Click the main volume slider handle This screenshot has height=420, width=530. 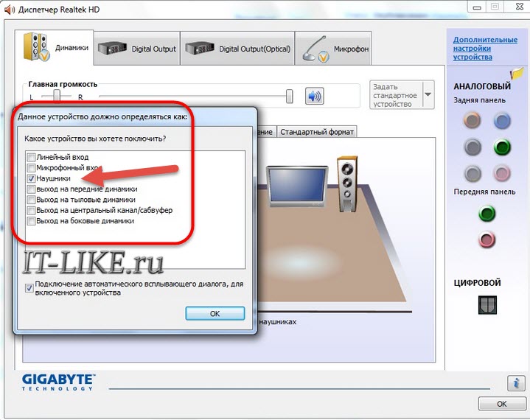click(x=289, y=96)
